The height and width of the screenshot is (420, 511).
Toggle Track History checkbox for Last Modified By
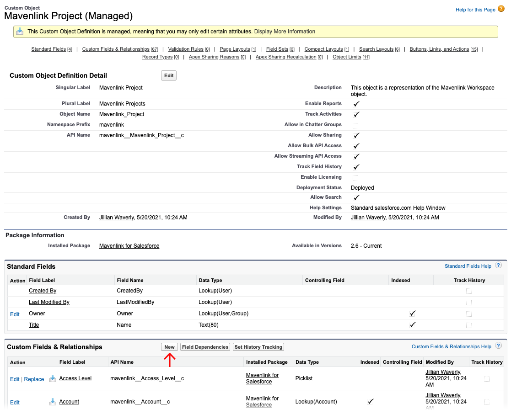pos(469,303)
